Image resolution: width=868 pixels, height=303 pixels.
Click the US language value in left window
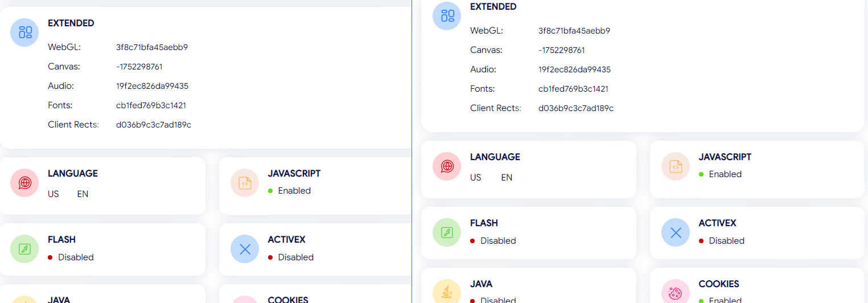(x=54, y=194)
